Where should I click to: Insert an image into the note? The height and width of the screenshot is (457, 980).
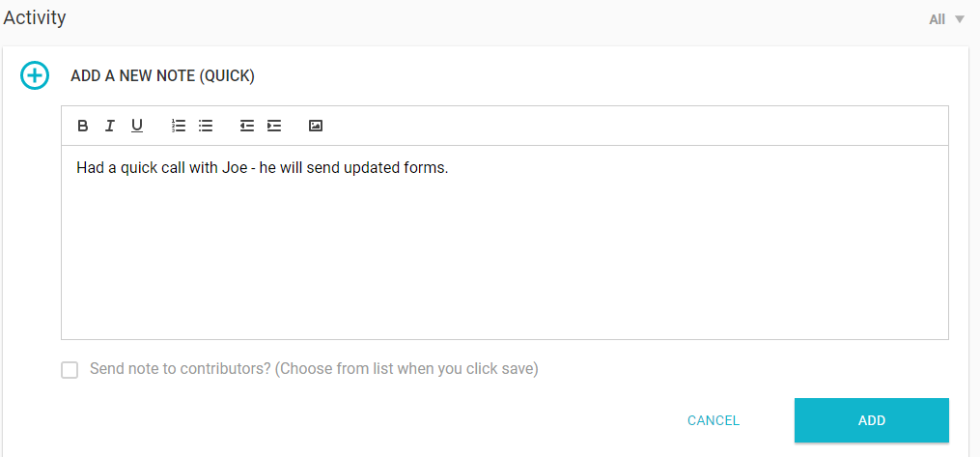316,126
